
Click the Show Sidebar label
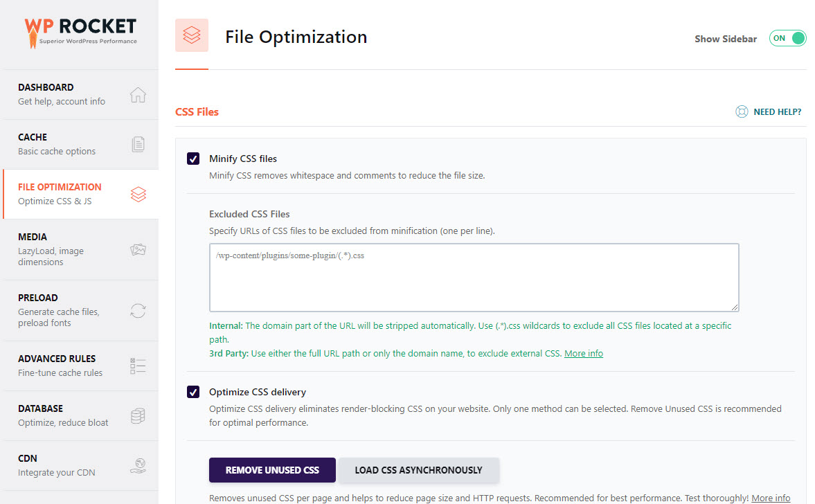(726, 39)
